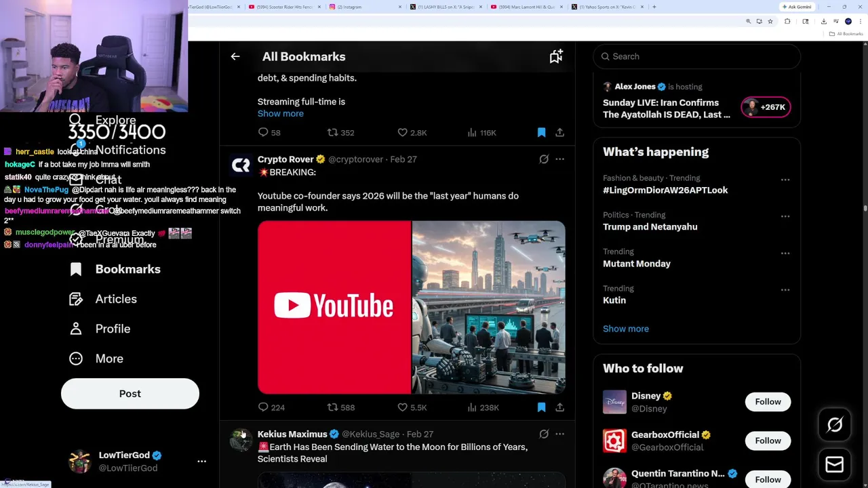Open more options on Crypto Rover post
The height and width of the screenshot is (488, 868).
pos(559,159)
